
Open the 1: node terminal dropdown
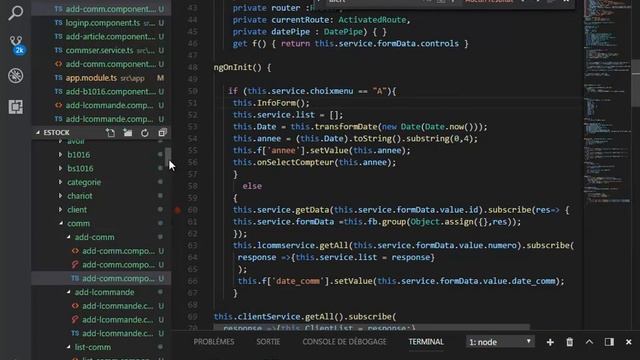[500, 342]
